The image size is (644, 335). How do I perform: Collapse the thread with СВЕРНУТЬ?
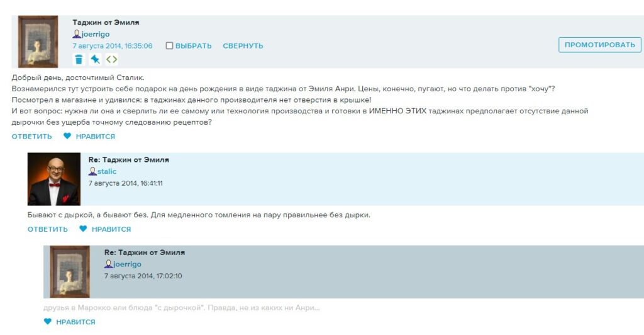(243, 46)
